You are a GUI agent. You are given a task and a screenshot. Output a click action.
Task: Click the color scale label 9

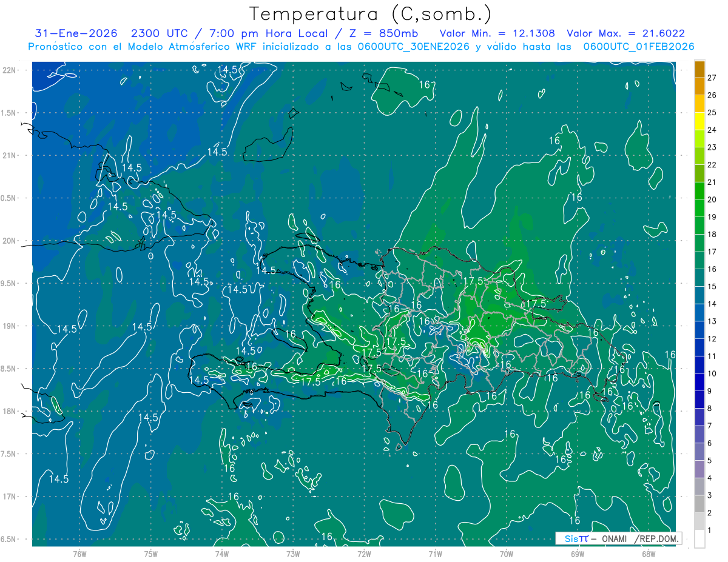710,391
